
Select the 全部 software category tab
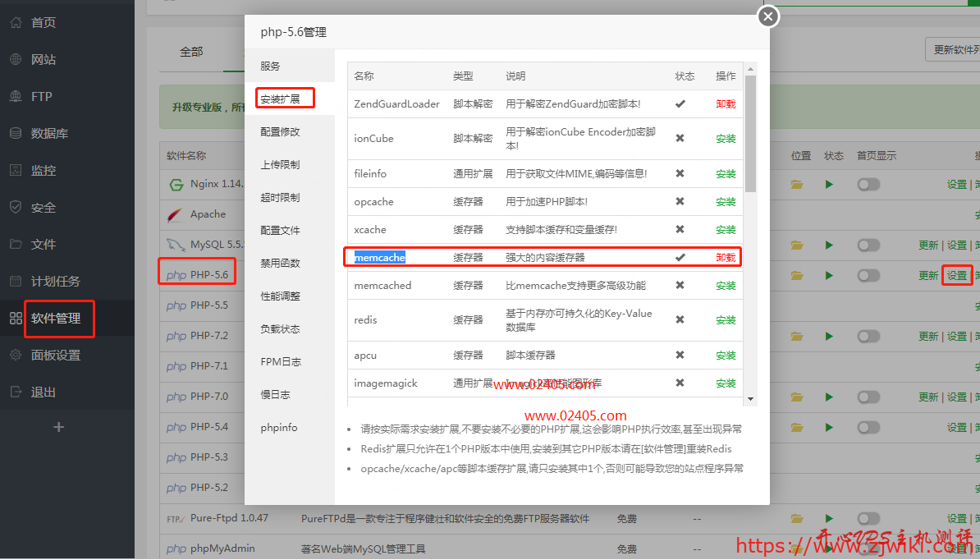[x=191, y=52]
